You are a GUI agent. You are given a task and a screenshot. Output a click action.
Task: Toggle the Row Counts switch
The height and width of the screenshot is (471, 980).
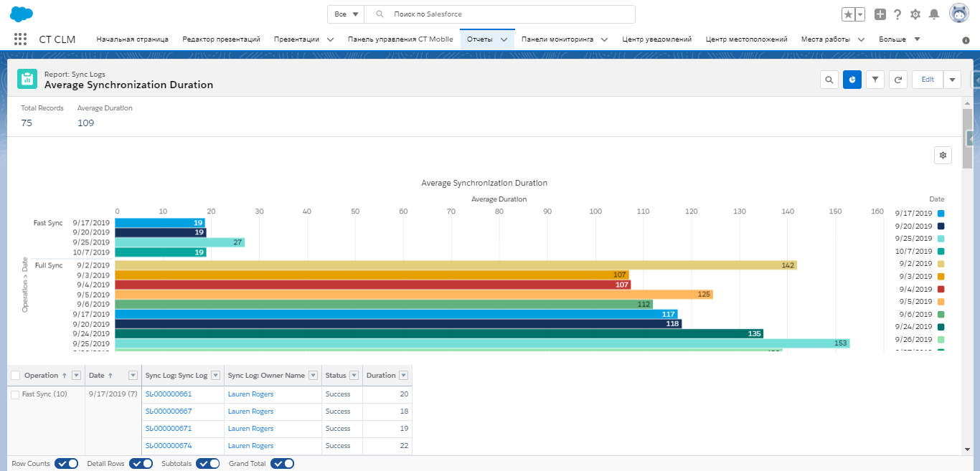[66, 464]
